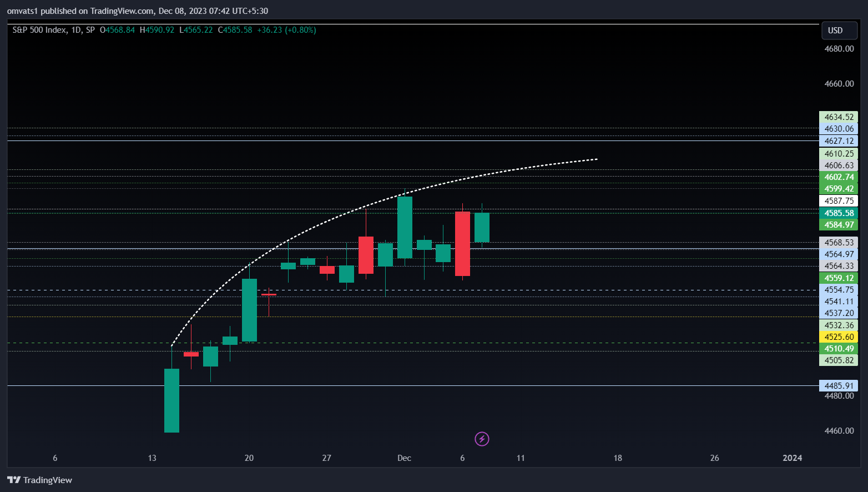Viewport: 868px width, 492px height.
Task: Click the tall green candle above 13
Action: [171, 400]
